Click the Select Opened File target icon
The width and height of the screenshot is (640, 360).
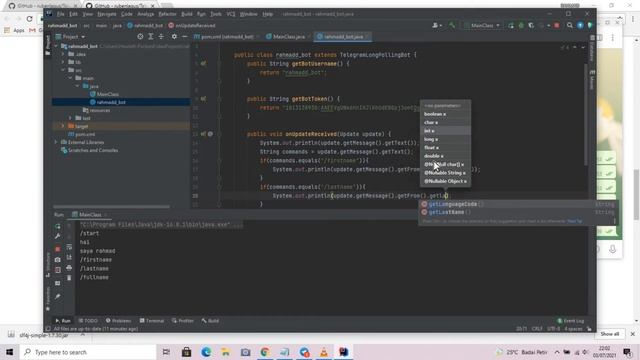(140, 37)
